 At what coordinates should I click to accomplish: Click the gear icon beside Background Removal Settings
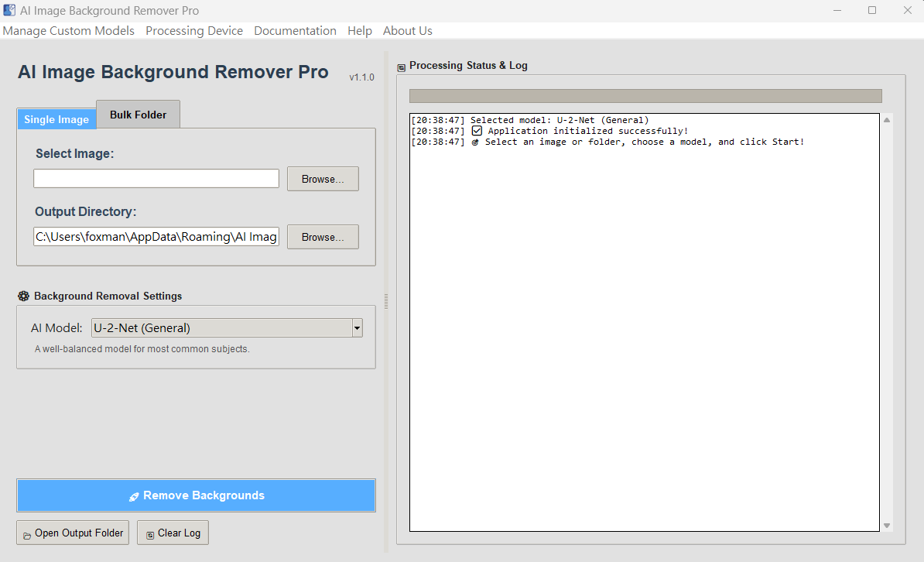[x=23, y=296]
